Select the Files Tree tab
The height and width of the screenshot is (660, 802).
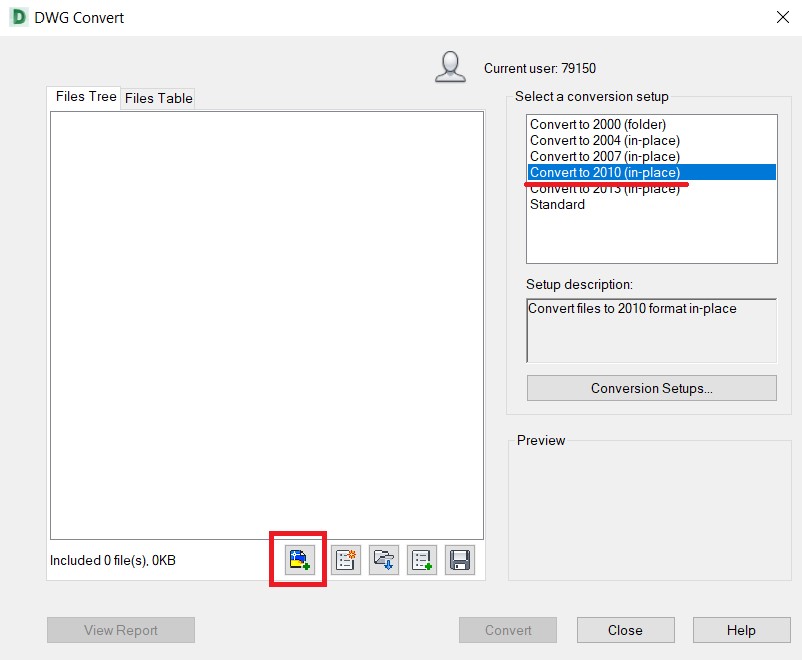[85, 97]
